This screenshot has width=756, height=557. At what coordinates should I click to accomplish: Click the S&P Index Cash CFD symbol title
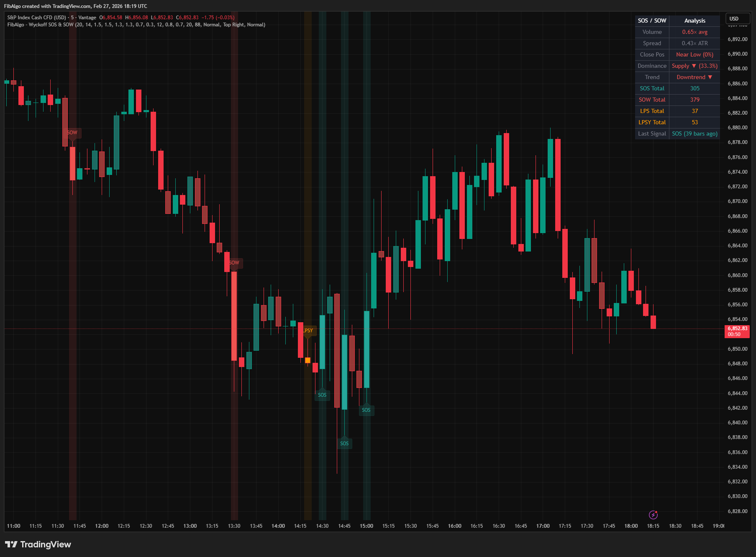pyautogui.click(x=37, y=18)
